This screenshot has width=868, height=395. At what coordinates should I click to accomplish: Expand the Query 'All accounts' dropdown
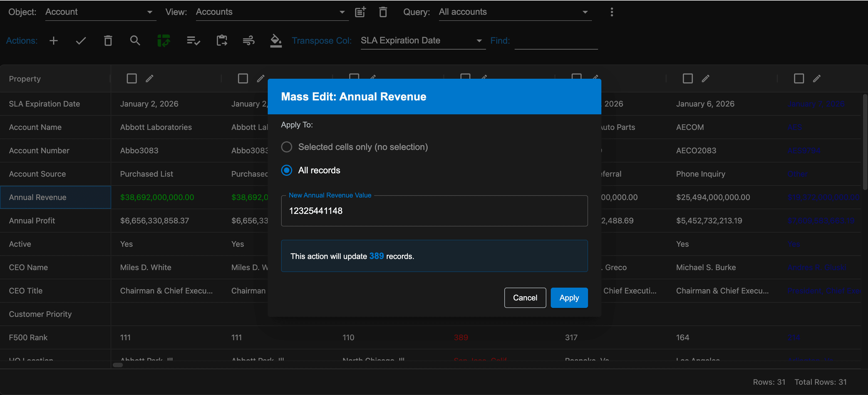pos(515,12)
